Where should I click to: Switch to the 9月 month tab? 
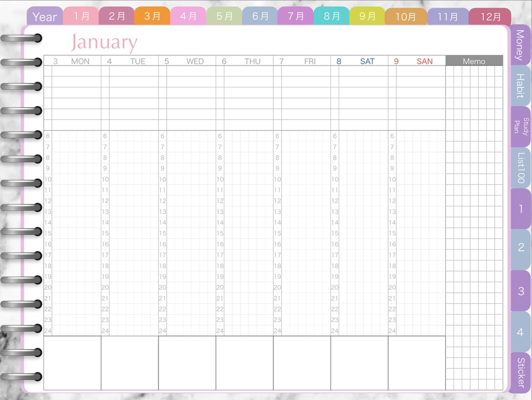point(367,16)
